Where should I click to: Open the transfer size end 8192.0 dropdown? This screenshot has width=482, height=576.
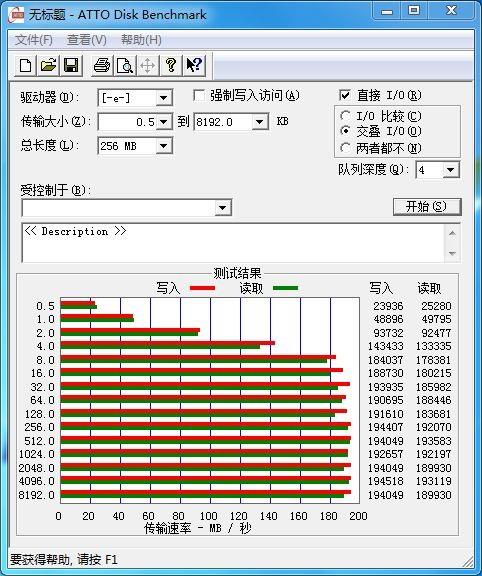click(x=259, y=122)
